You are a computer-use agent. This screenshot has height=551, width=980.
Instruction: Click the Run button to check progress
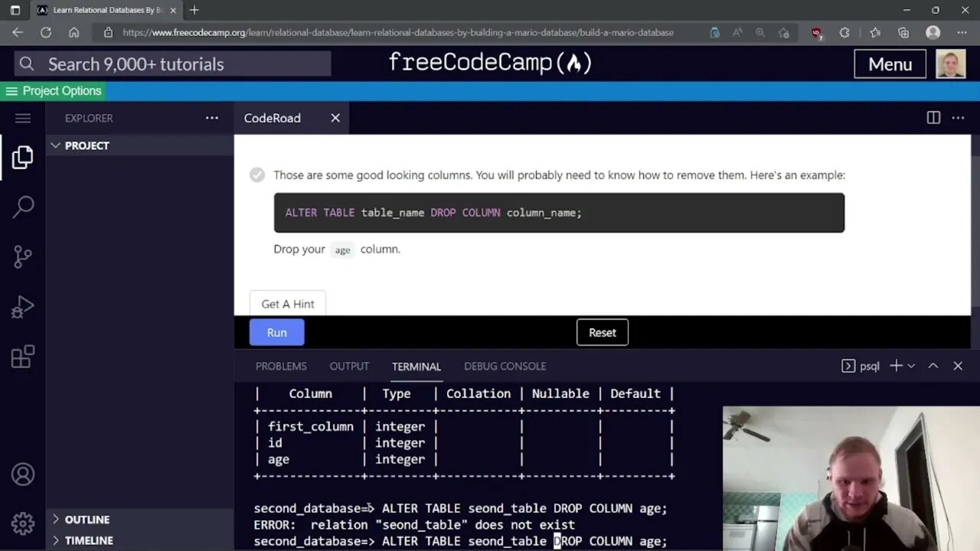tap(276, 332)
